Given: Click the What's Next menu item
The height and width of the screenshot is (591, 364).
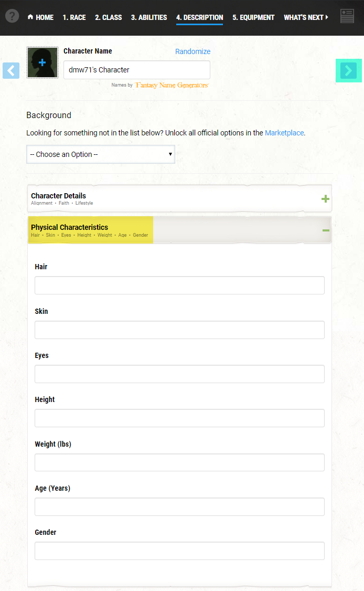Looking at the screenshot, I should point(306,17).
